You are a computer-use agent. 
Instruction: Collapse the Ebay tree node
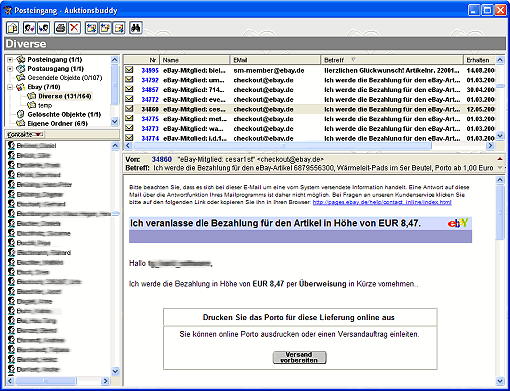tap(10, 87)
